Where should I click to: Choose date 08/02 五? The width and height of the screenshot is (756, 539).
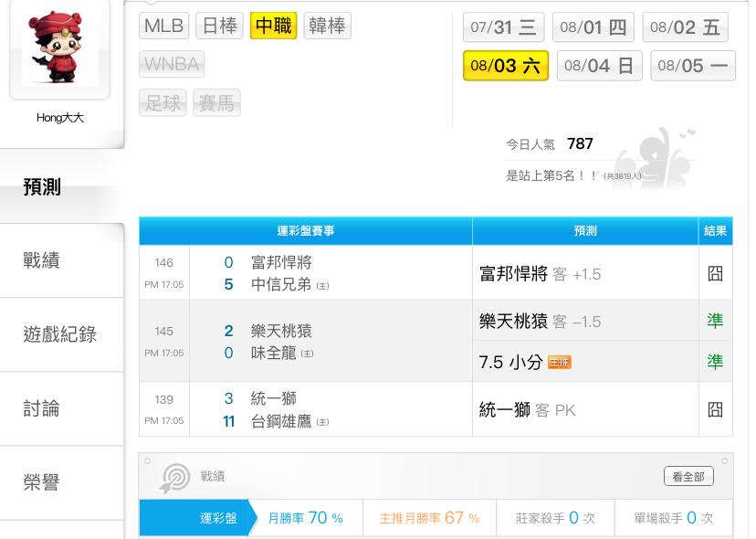[x=685, y=27]
